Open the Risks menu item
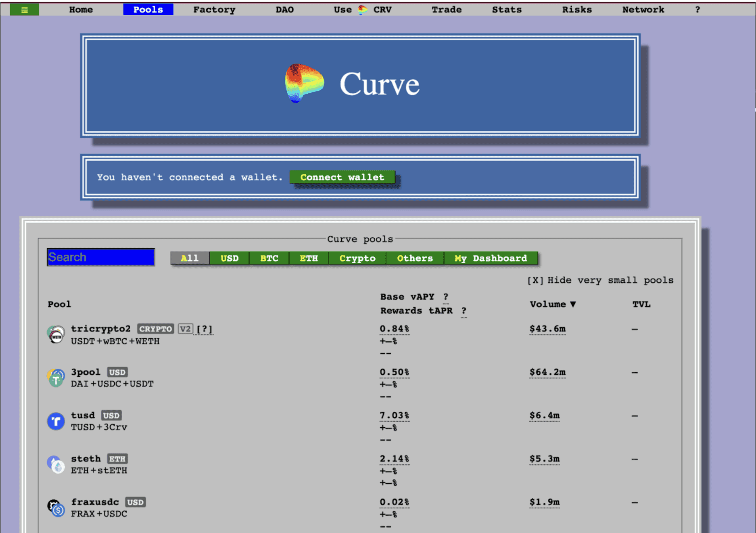 pos(577,10)
